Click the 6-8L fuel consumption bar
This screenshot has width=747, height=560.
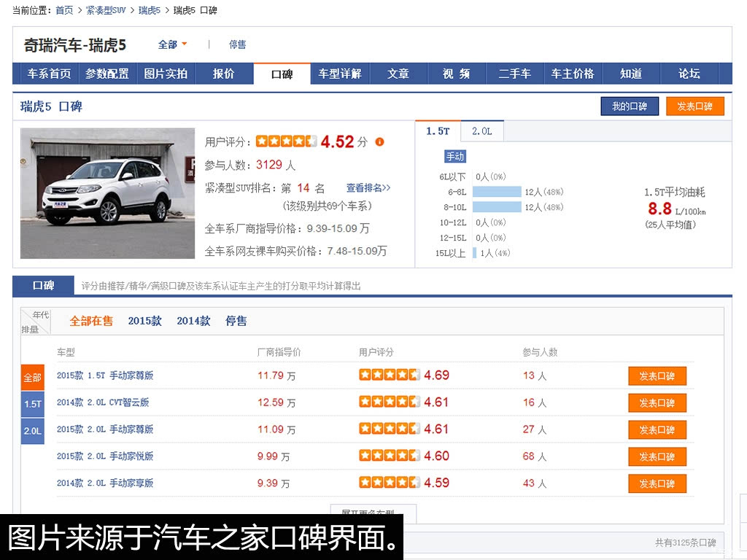[x=497, y=192]
